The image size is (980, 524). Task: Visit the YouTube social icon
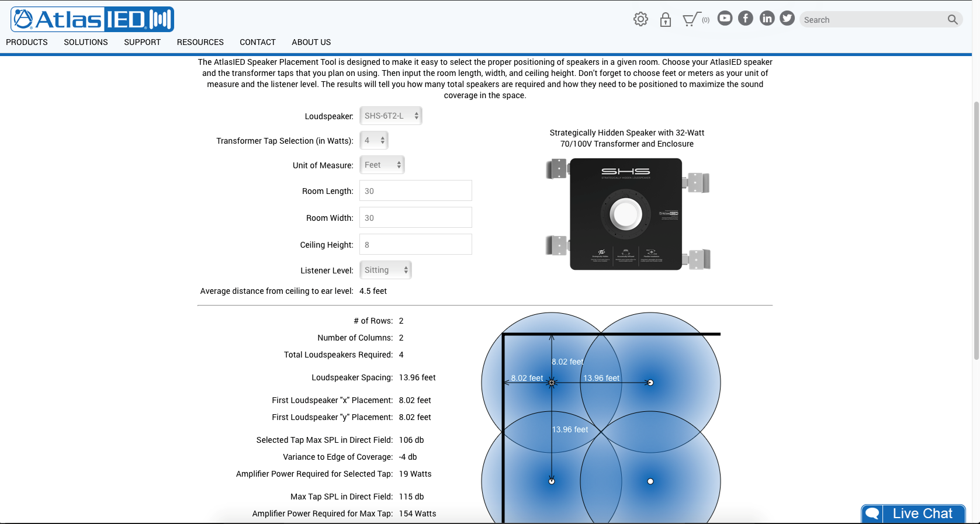[x=725, y=18]
